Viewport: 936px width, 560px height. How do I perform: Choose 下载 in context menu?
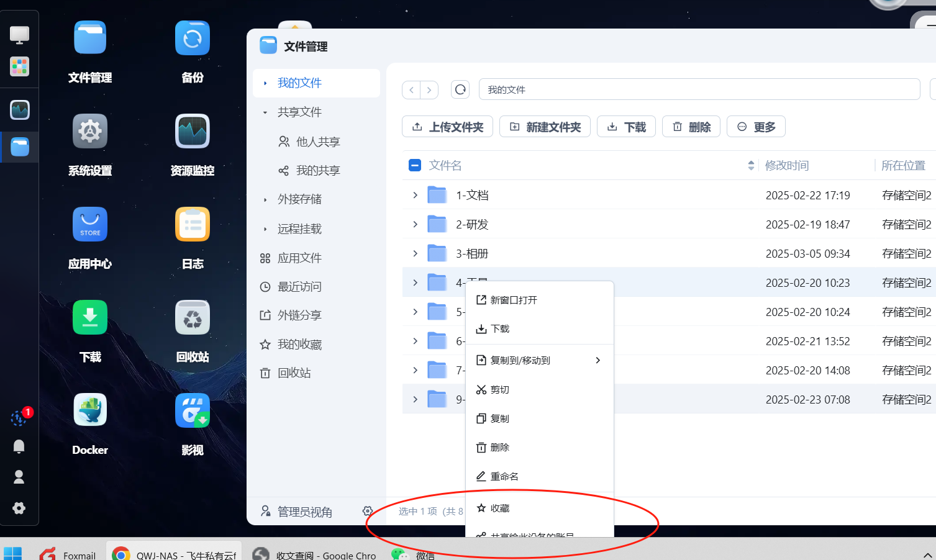539,329
